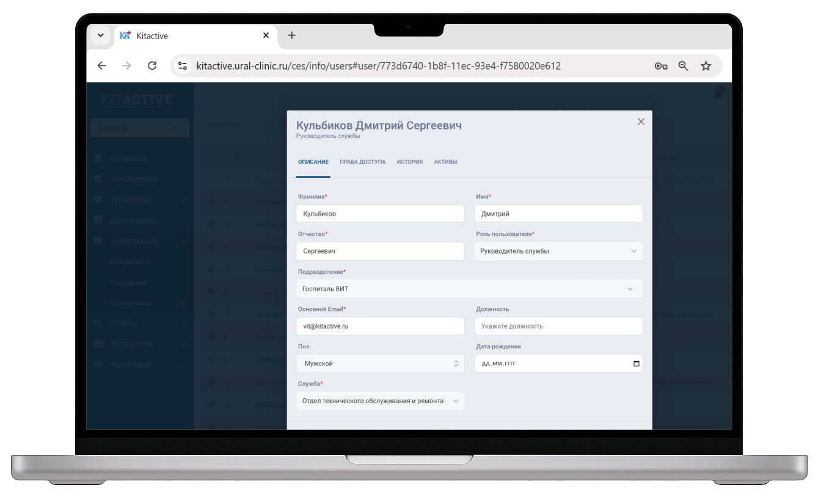
Task: Expand the Роль пользователя dropdown
Action: coord(558,251)
